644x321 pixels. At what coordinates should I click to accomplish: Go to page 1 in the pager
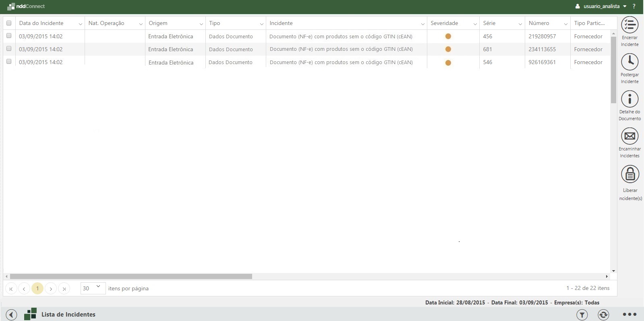tap(37, 288)
